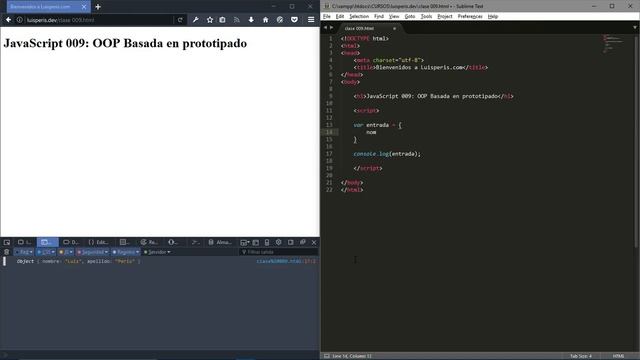
Task: Change the HTML syntax in status bar
Action: [618, 356]
